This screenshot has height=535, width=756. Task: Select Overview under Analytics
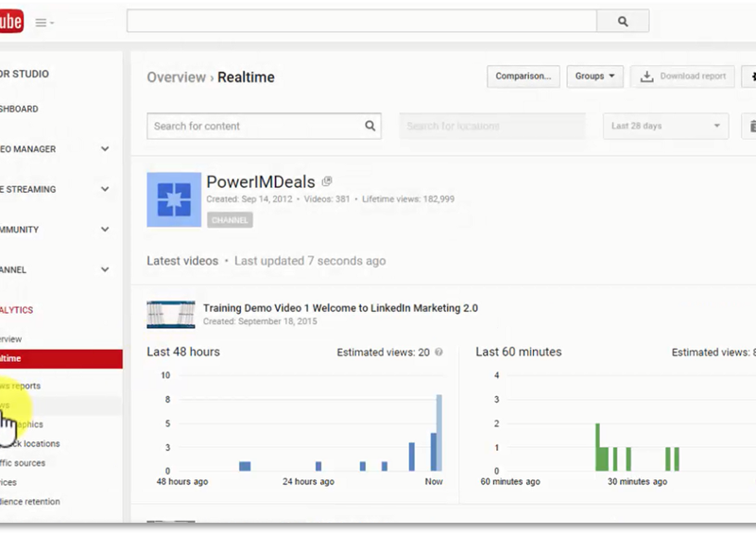tap(10, 339)
